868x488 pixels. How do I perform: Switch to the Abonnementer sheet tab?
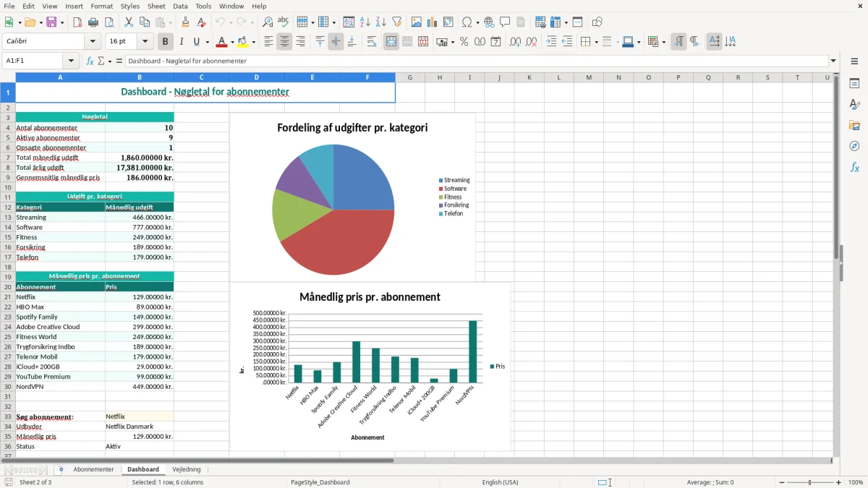93,469
